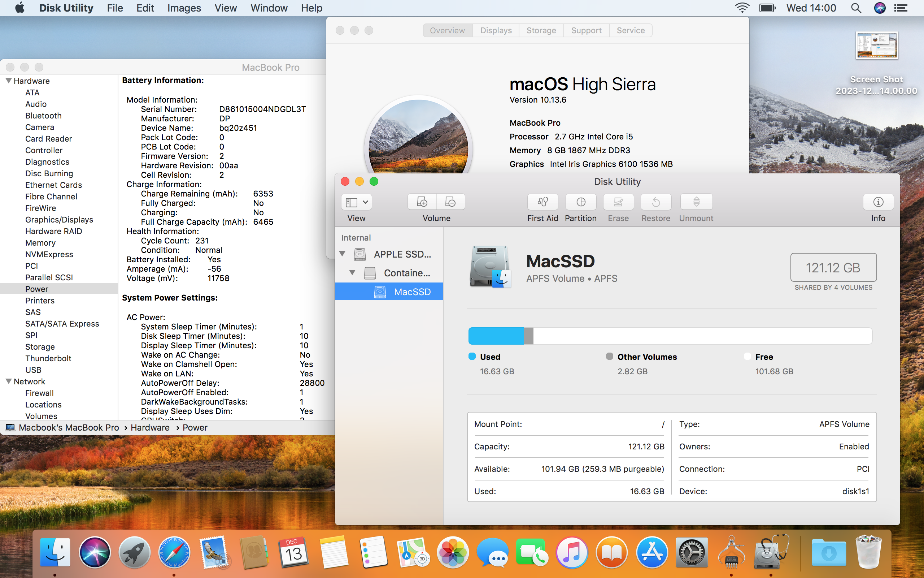Click the System Information Dock icon
Screen dimensions: 924x578
(x=731, y=552)
